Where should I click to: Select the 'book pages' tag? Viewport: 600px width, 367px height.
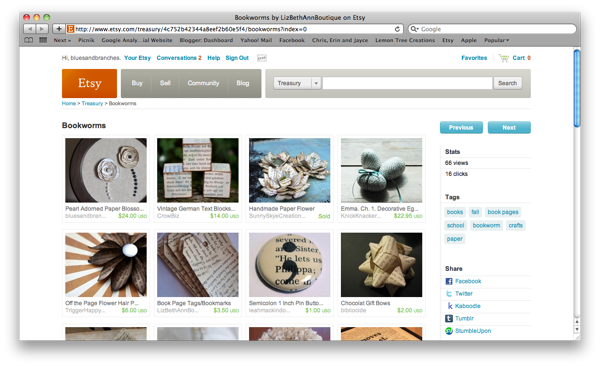tap(503, 212)
